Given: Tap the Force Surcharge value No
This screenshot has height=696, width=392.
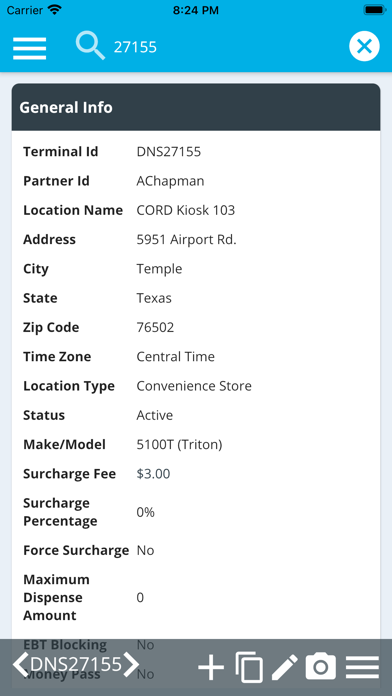Looking at the screenshot, I should click(x=145, y=550).
